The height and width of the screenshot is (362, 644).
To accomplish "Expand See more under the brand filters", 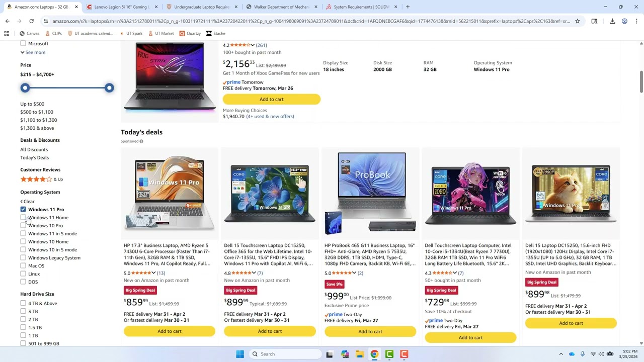I will tap(33, 52).
